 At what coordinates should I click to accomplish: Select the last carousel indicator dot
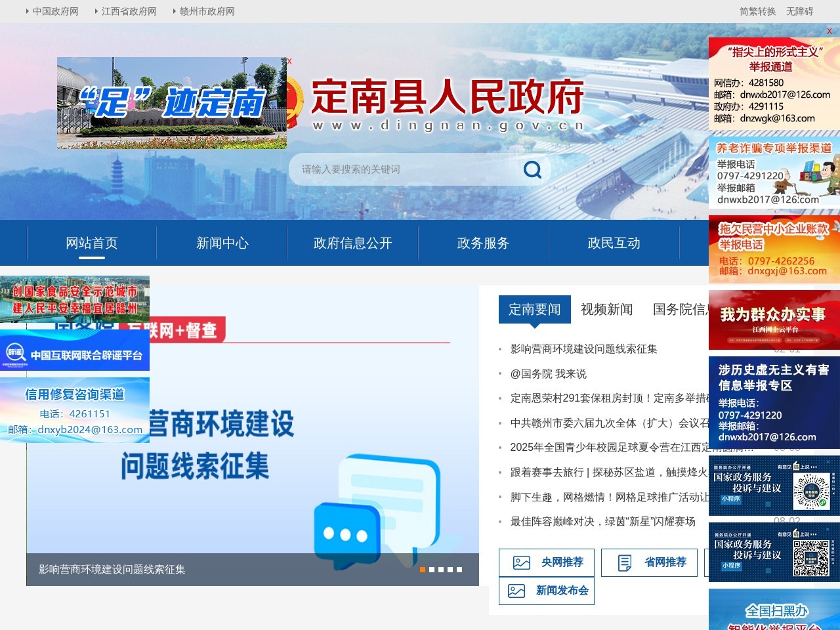pyautogui.click(x=460, y=570)
